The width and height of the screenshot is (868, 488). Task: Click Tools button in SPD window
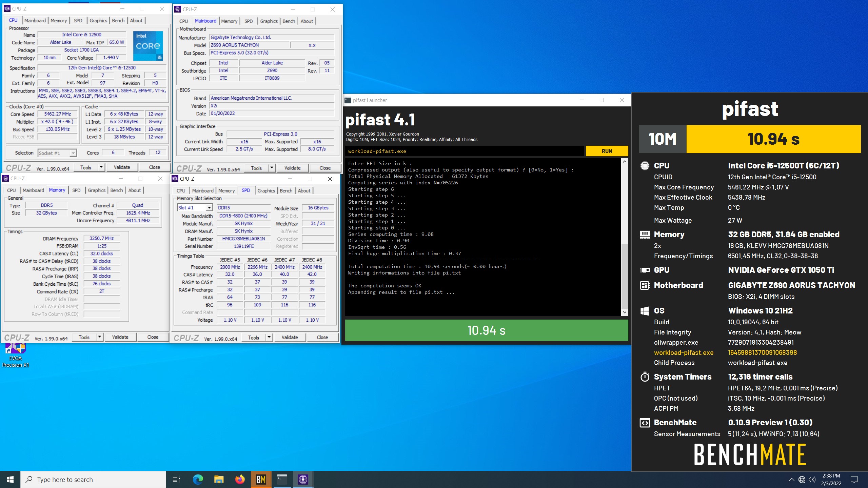[x=254, y=338]
